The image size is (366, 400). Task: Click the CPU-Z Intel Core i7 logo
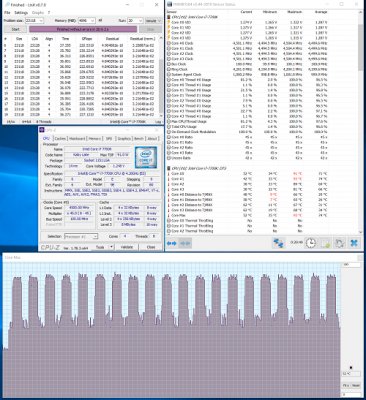tap(146, 157)
